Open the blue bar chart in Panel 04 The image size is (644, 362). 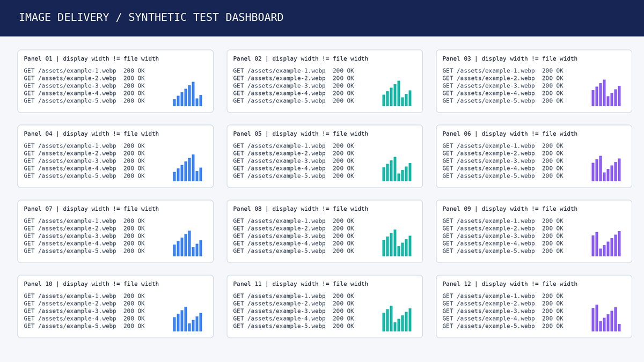click(x=187, y=168)
